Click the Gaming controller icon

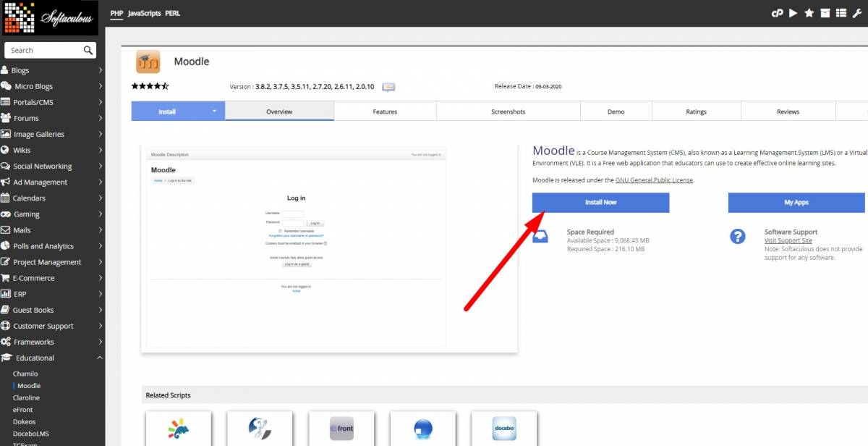pyautogui.click(x=6, y=214)
